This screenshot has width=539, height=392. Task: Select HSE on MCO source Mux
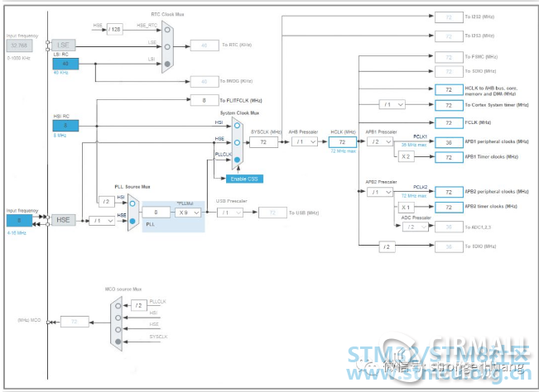(x=118, y=329)
